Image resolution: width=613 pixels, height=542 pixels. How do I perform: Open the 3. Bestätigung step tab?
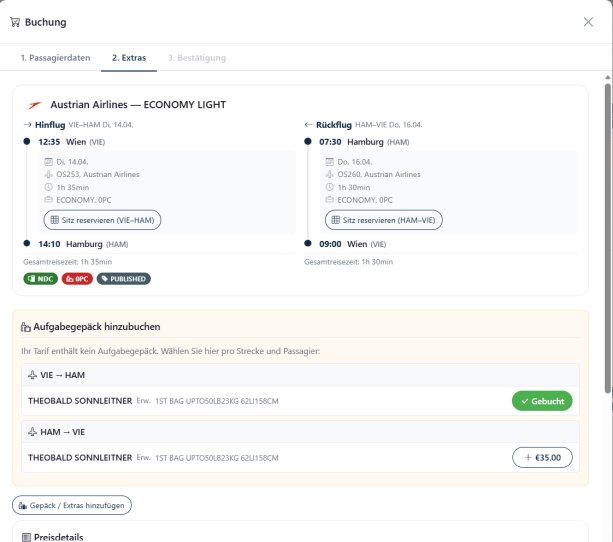point(196,58)
